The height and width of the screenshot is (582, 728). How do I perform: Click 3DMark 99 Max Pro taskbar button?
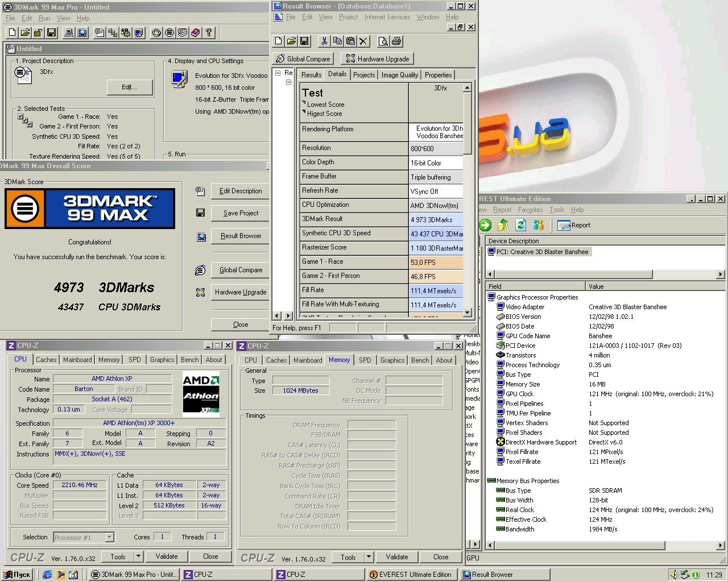(x=134, y=575)
